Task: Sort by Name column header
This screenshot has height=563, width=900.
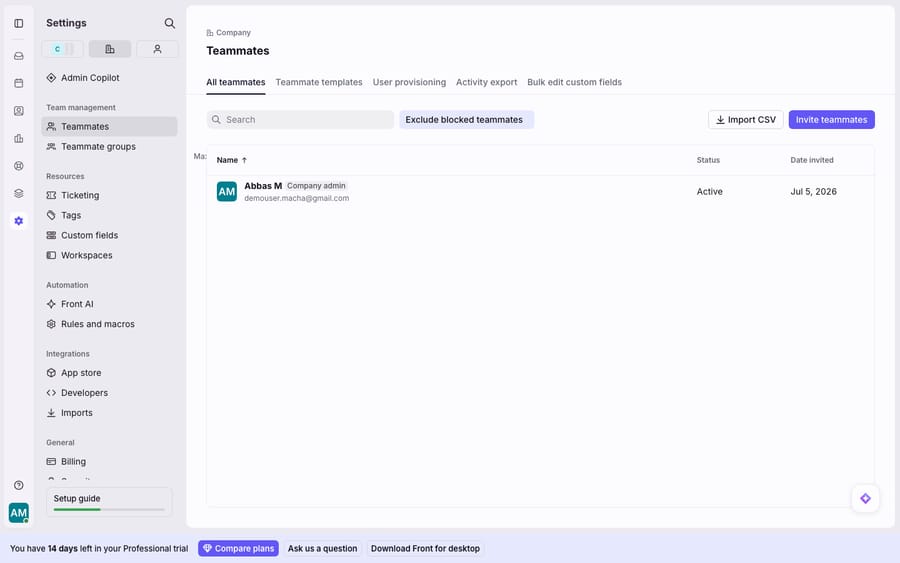Action: point(231,160)
